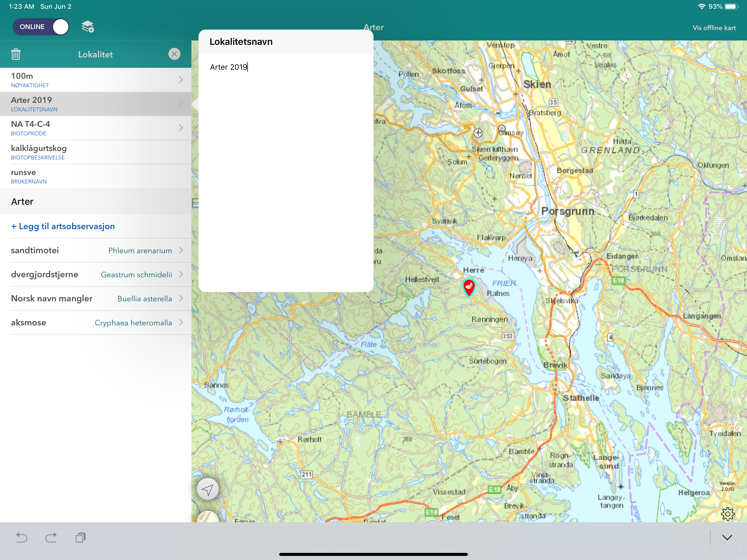747x560 pixels.
Task: Click the Arter 2019 text field
Action: [x=286, y=67]
